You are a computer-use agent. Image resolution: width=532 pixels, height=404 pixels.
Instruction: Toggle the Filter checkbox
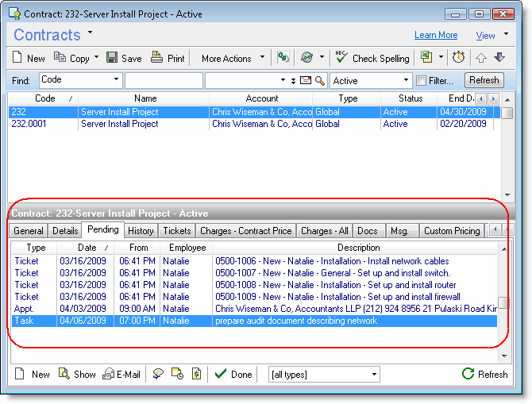coord(422,81)
